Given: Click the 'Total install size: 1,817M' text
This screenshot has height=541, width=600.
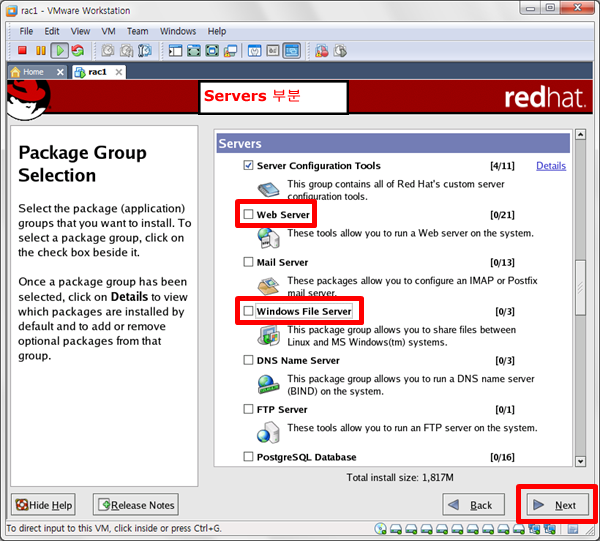Looking at the screenshot, I should (400, 477).
